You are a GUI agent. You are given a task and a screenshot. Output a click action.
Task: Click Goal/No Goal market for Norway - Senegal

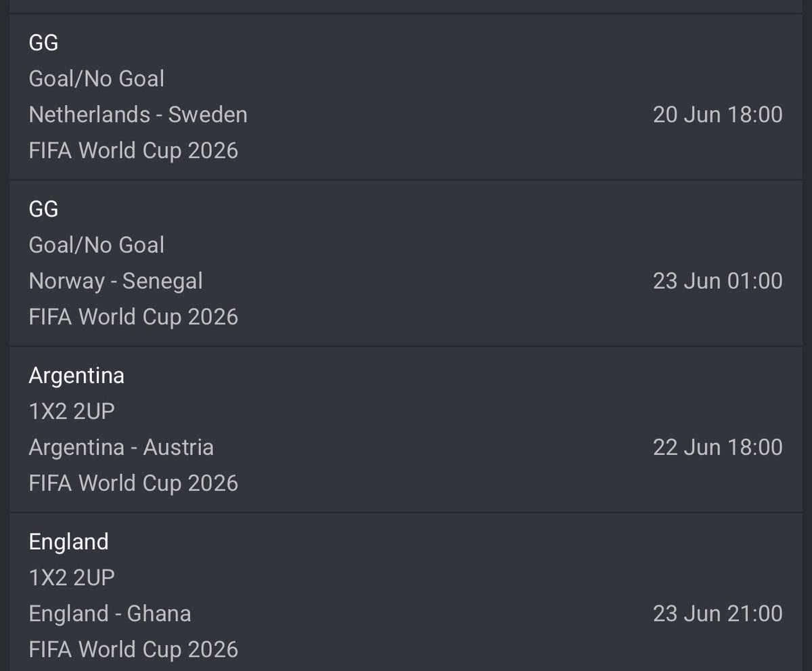[97, 245]
